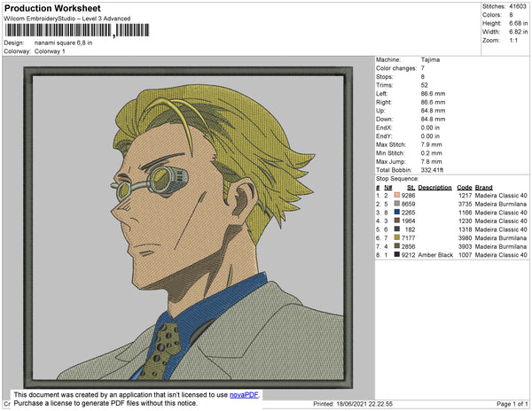Image resolution: width=532 pixels, height=411 pixels.
Task: Click stitch count '9286' in row 1
Action: [409, 196]
